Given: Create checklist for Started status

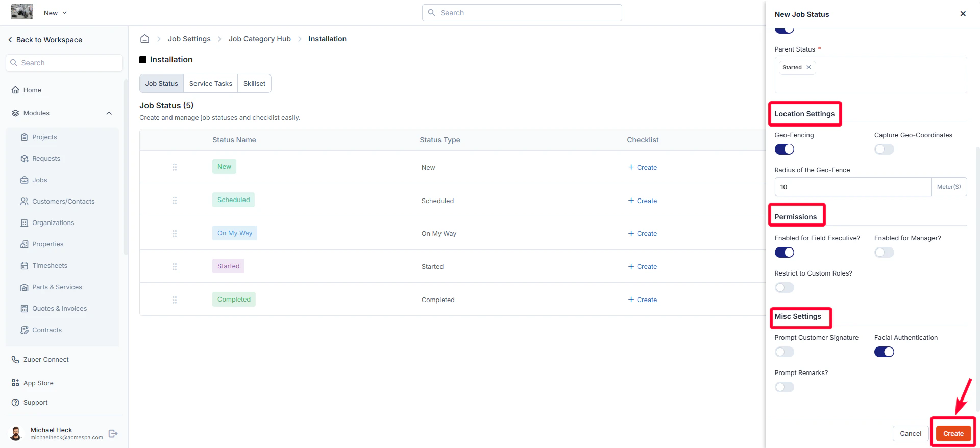Looking at the screenshot, I should point(643,267).
